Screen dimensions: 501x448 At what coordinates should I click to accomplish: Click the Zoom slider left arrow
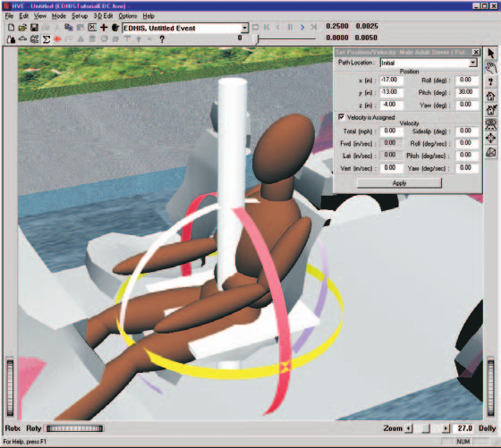point(409,428)
